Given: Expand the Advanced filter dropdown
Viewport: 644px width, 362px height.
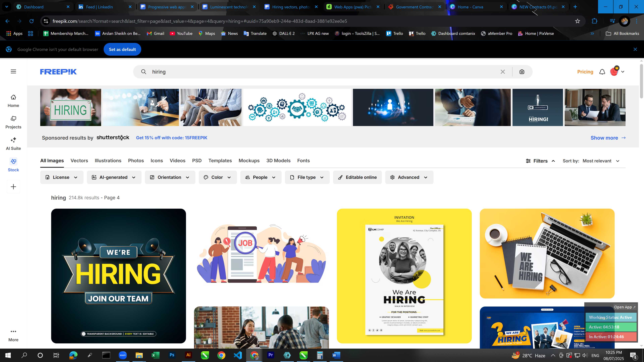Looking at the screenshot, I should point(409,177).
